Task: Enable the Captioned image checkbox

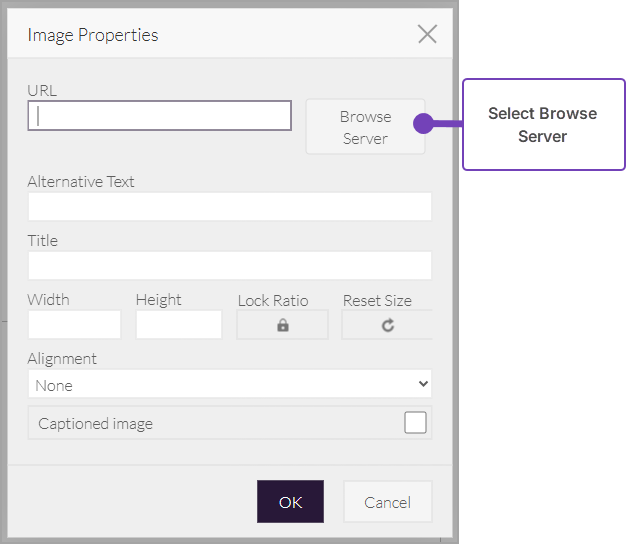Action: coord(415,423)
